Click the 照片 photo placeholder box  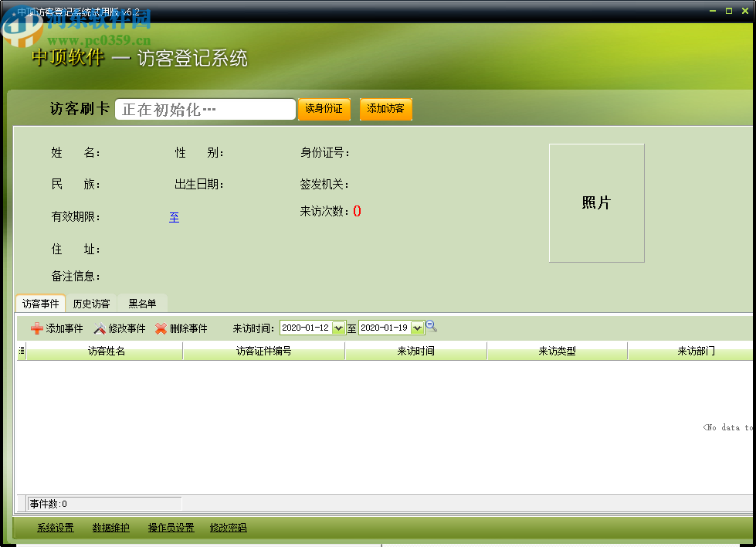tap(596, 203)
